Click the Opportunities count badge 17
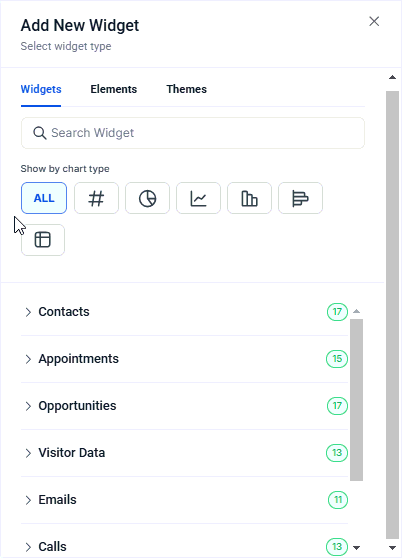This screenshot has width=402, height=558. pyautogui.click(x=337, y=406)
